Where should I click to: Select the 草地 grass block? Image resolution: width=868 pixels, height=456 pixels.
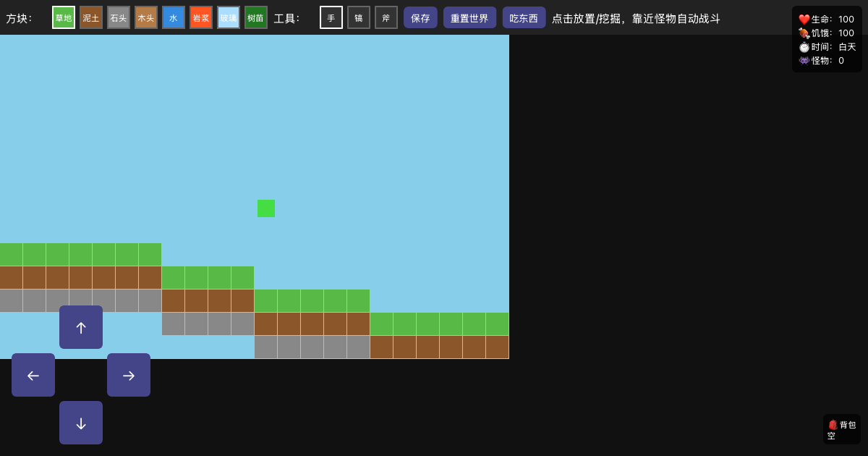pos(64,17)
